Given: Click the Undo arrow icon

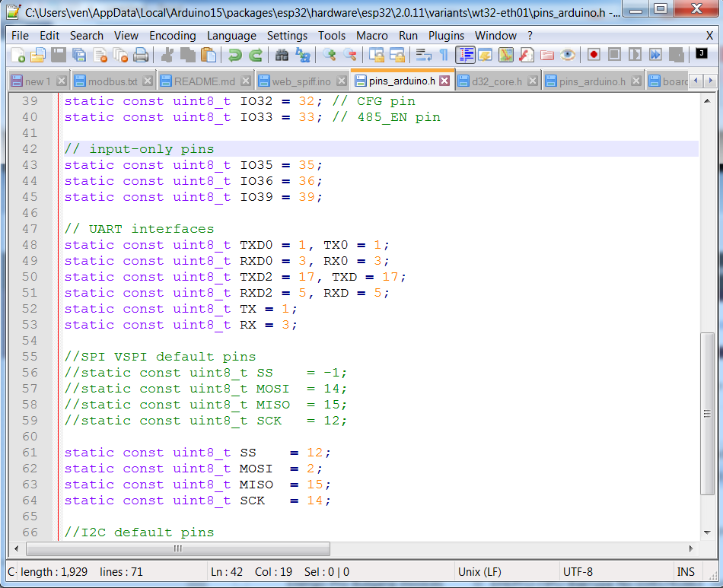Looking at the screenshot, I should click(235, 55).
